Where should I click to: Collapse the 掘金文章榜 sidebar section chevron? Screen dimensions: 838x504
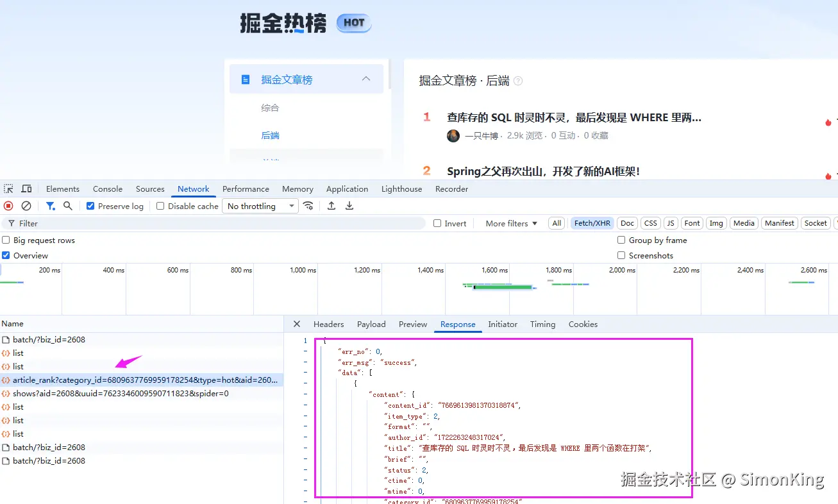pos(366,79)
